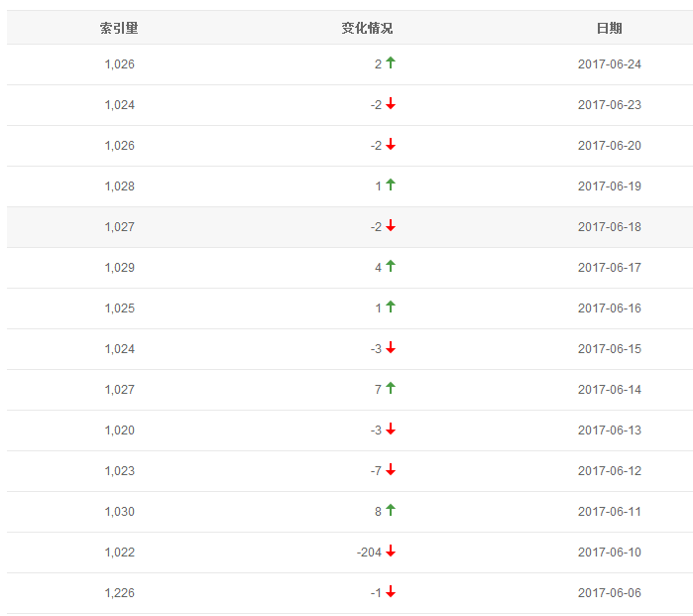Select the date 2017-06-14
693x616 pixels.
tap(610, 390)
